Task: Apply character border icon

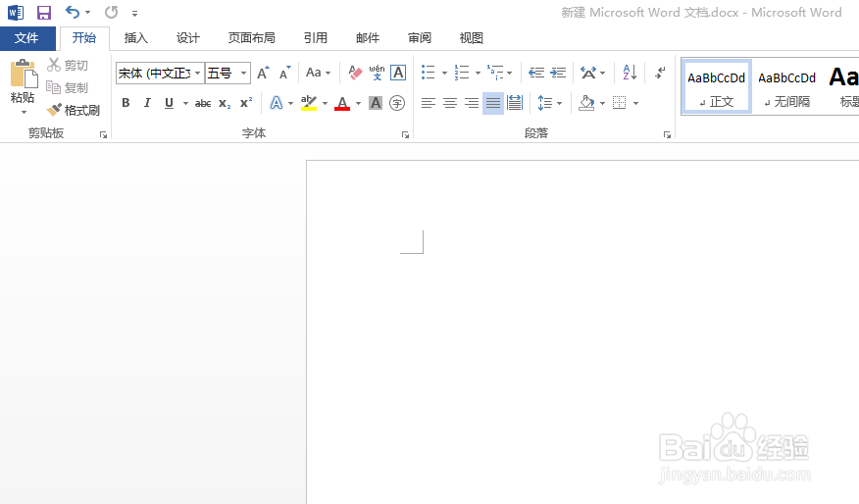Action: pos(398,73)
